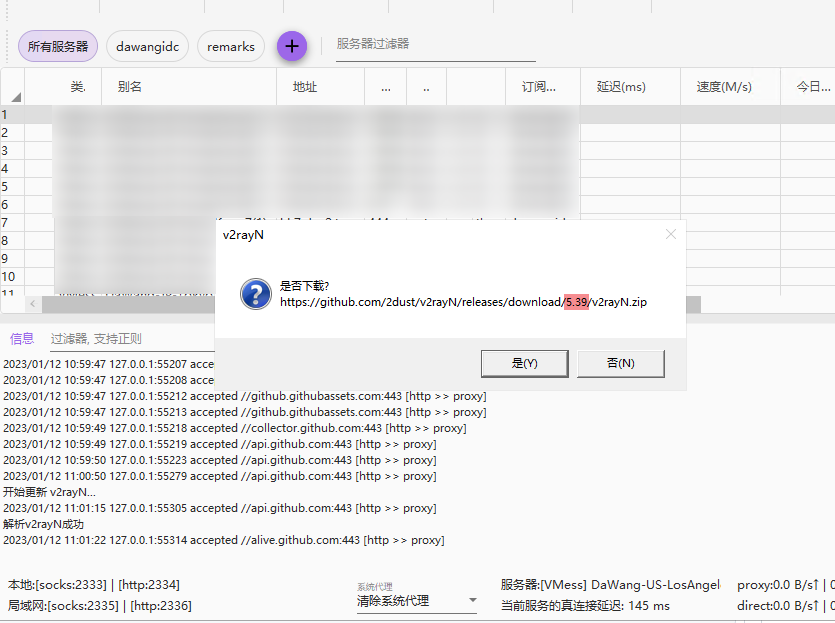Switch to the 信息 tab
835x623 pixels.
tap(22, 339)
